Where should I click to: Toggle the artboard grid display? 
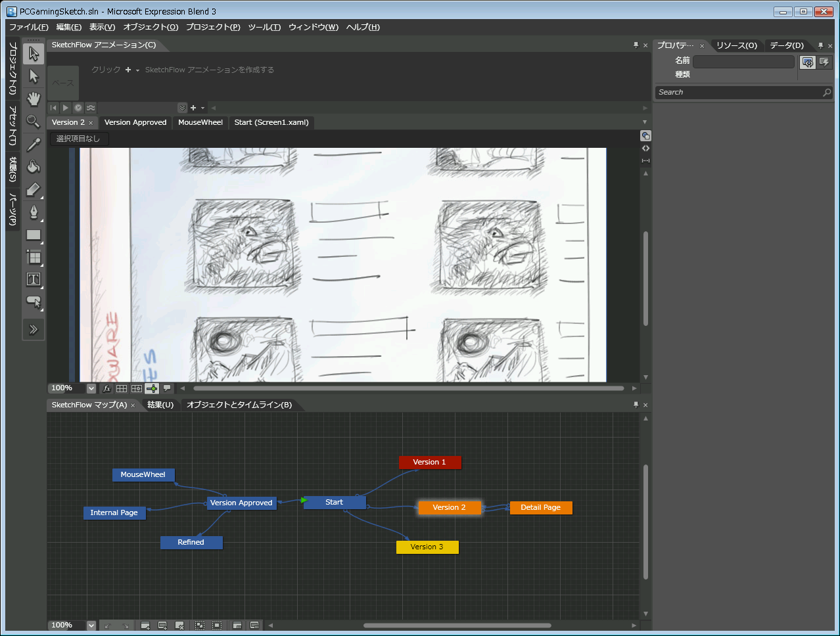[x=122, y=388]
